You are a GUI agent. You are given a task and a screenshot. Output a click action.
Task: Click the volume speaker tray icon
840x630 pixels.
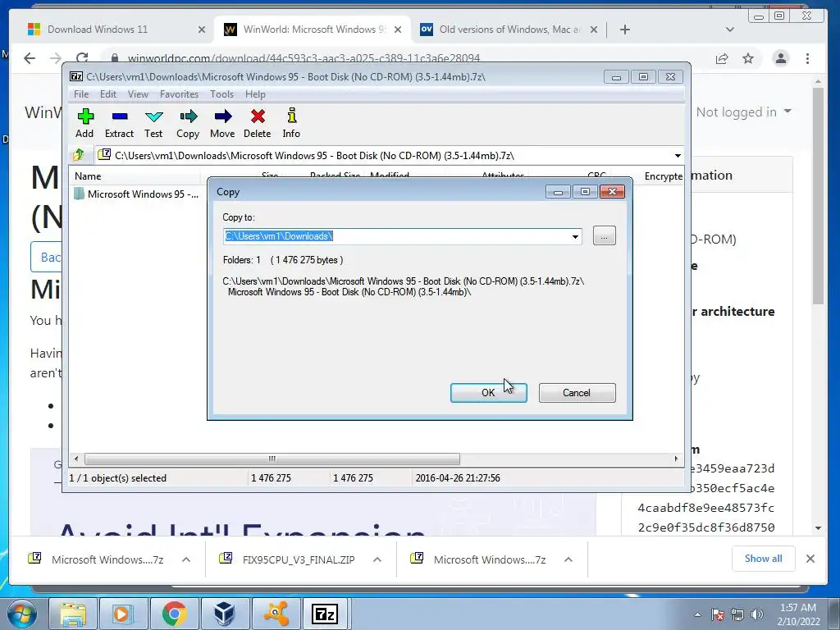tap(757, 614)
